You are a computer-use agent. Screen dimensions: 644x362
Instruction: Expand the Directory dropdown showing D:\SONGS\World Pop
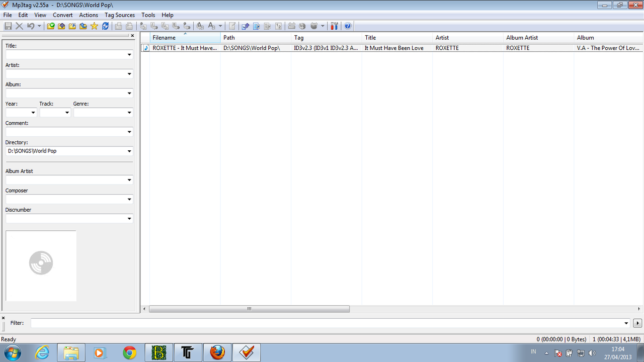pyautogui.click(x=129, y=151)
